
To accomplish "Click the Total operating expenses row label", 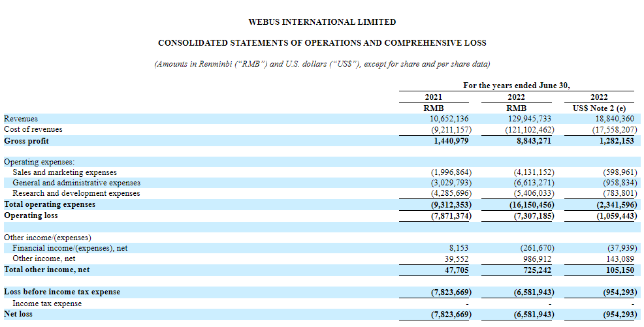I will [x=50, y=204].
